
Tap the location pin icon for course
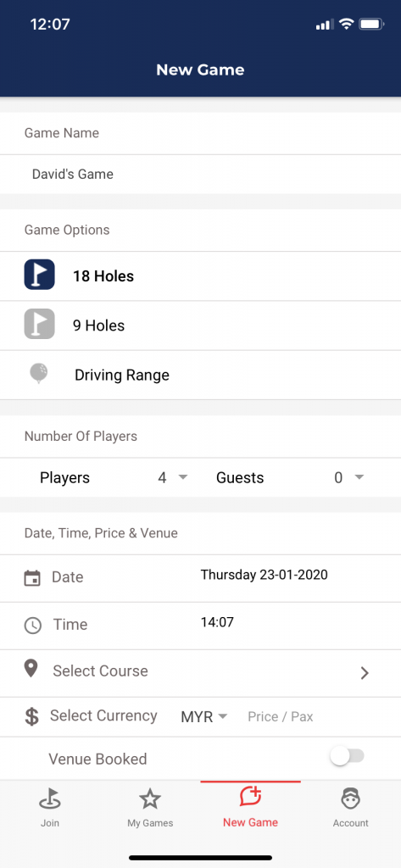pyautogui.click(x=31, y=668)
